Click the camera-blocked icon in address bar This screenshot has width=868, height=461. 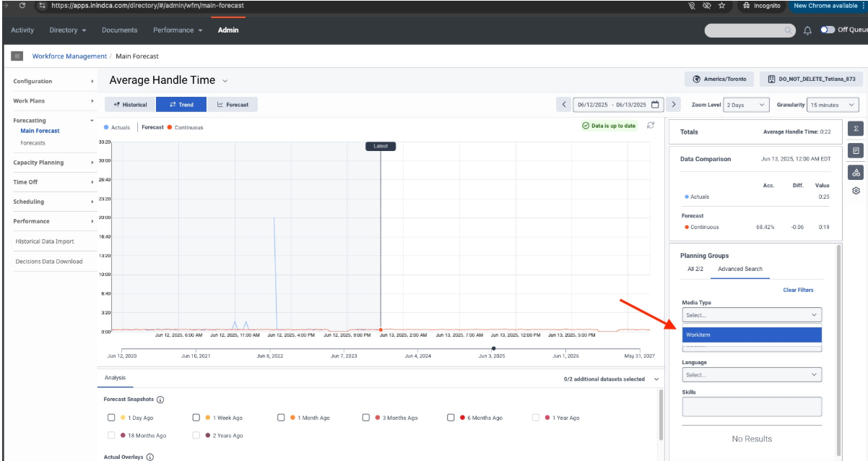pyautogui.click(x=693, y=5)
